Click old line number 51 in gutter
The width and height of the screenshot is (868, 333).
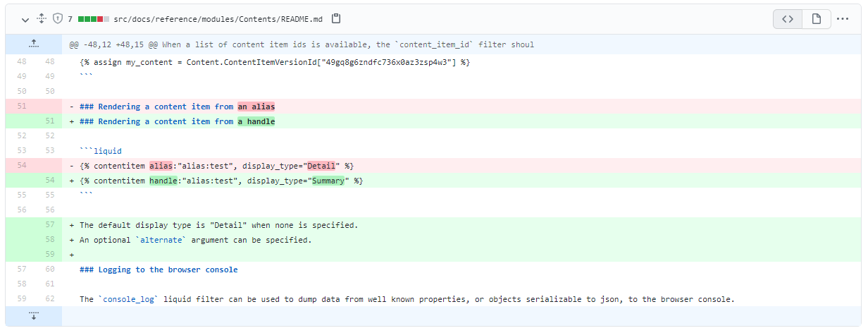coord(20,107)
